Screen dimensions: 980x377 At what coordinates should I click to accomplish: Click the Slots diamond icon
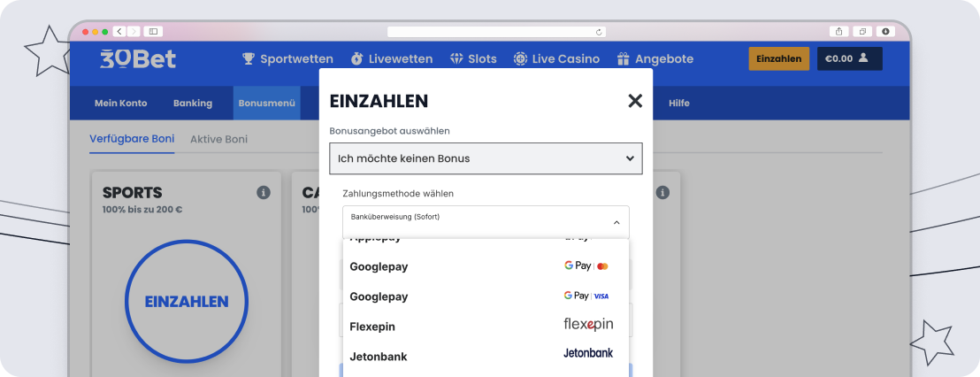coord(456,59)
